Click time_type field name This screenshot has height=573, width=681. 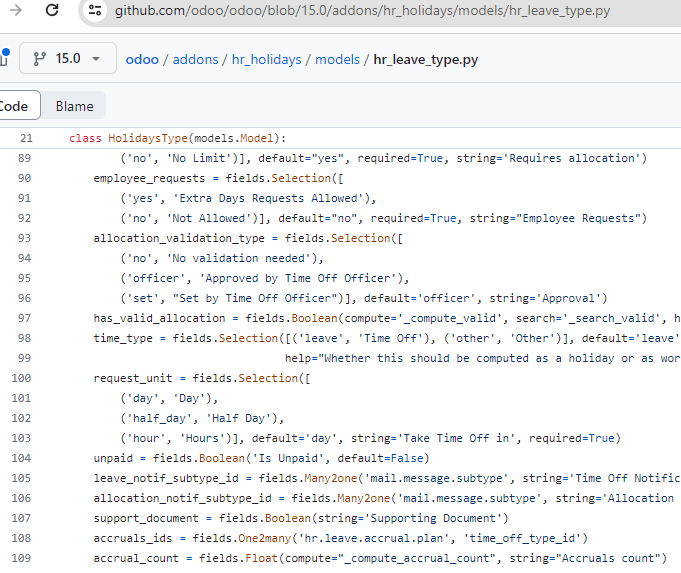click(123, 338)
